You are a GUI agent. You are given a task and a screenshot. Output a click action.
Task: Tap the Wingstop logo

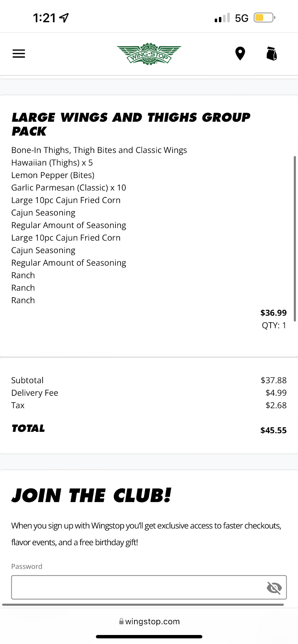(149, 54)
